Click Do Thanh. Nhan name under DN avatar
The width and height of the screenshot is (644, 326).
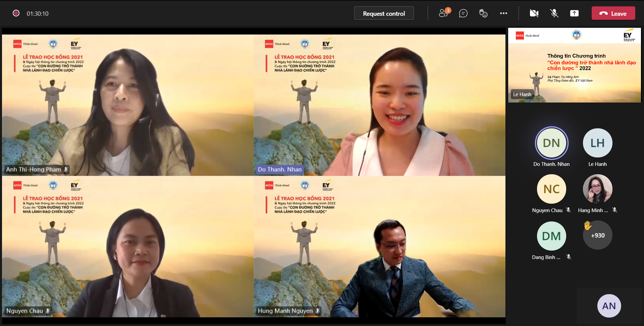[551, 164]
